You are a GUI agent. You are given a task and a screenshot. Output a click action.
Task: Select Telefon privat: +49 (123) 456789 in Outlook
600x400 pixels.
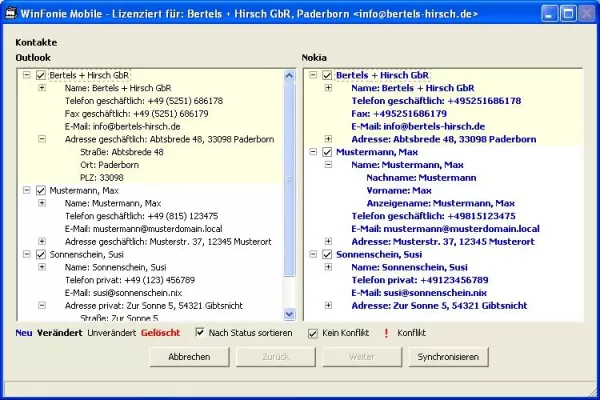[129, 280]
